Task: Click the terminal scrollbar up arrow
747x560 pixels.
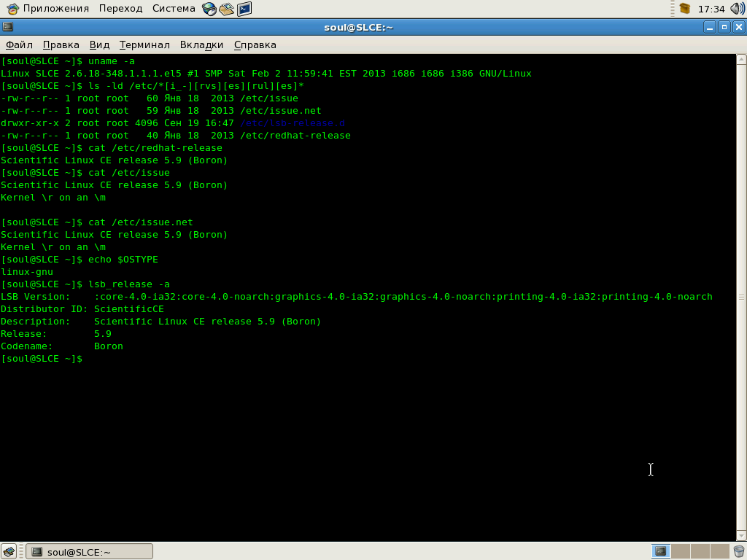Action: pos(741,60)
